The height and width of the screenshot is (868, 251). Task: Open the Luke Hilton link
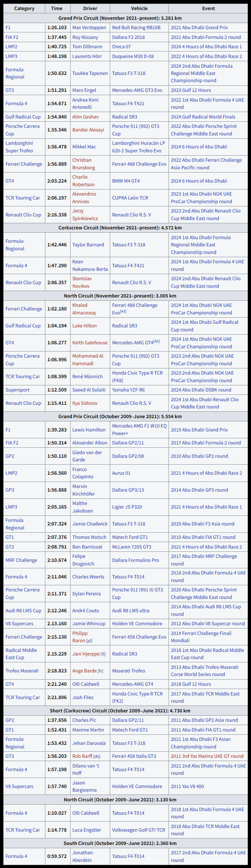coord(85,326)
